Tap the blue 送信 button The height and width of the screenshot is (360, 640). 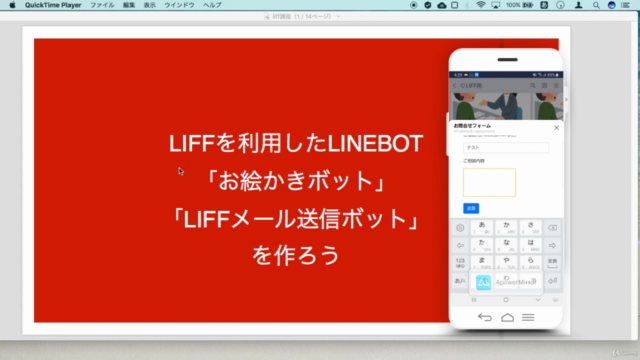point(471,208)
